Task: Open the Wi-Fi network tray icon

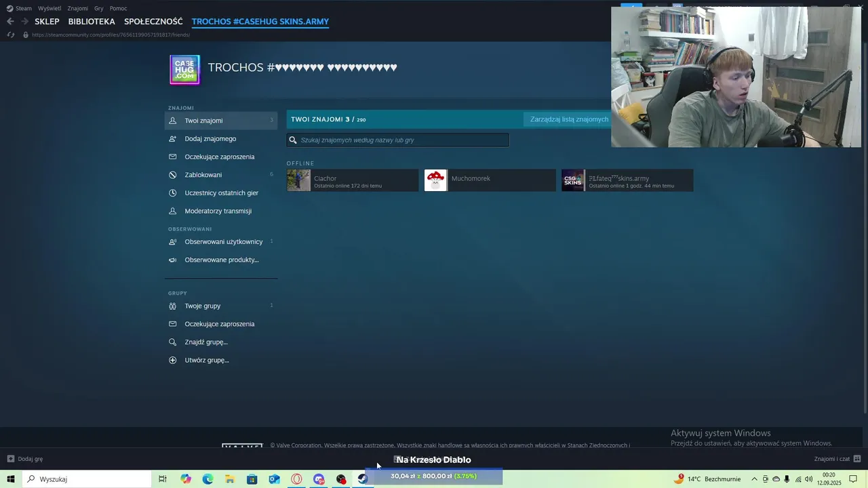Action: 797,479
